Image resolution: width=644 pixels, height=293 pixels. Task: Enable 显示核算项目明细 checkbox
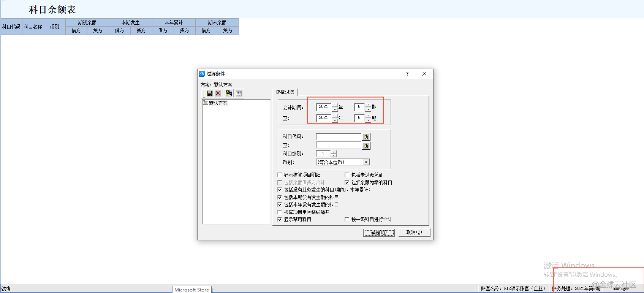(x=280, y=175)
